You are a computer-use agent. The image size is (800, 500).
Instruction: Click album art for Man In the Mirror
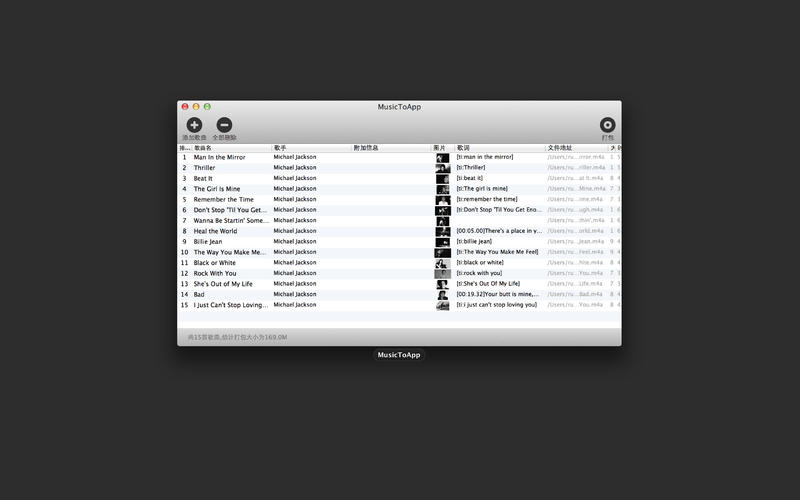442,157
